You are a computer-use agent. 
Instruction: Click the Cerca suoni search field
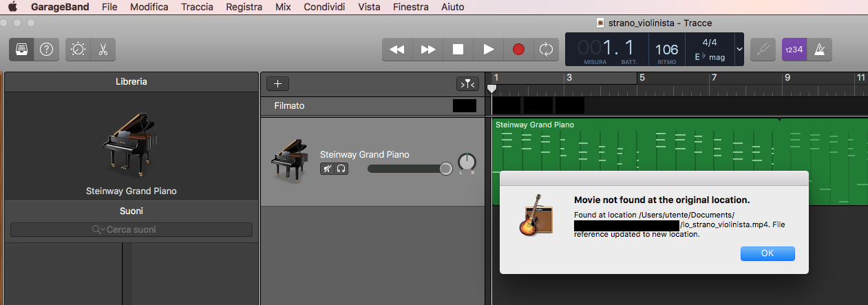(x=131, y=229)
